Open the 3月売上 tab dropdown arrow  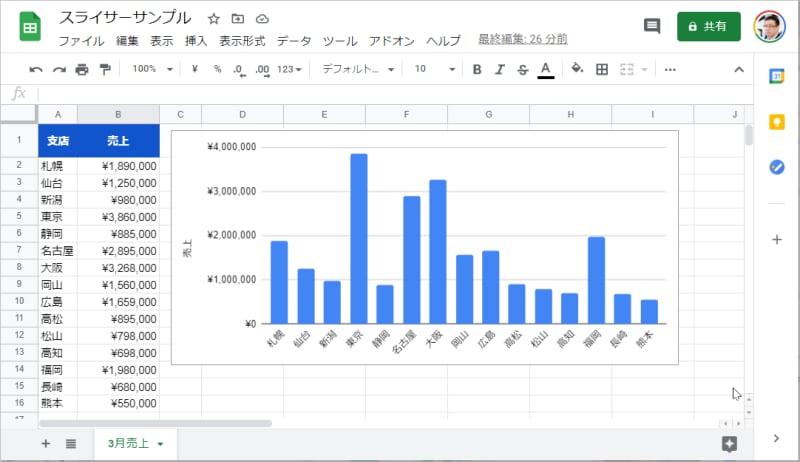point(160,444)
